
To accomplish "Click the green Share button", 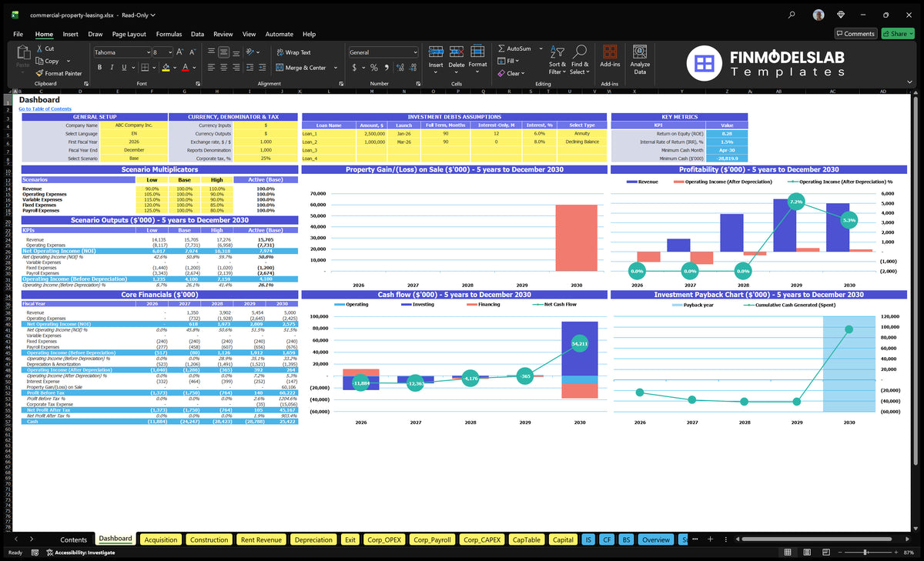I will click(897, 33).
